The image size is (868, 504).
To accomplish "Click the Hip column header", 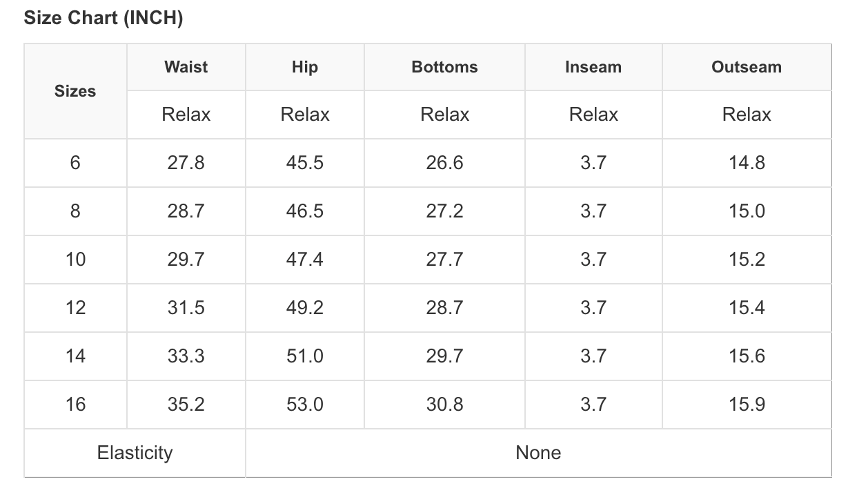I will pyautogui.click(x=304, y=67).
